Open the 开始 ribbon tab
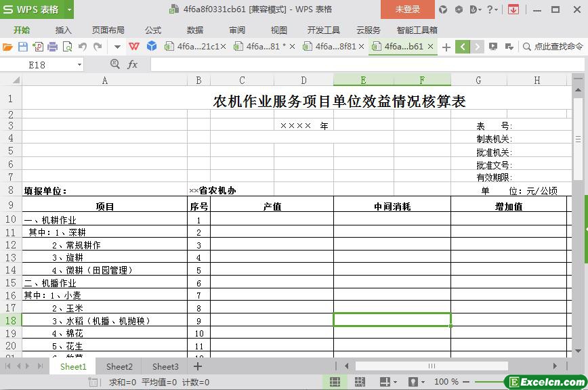This screenshot has height=390, width=588. pyautogui.click(x=22, y=30)
